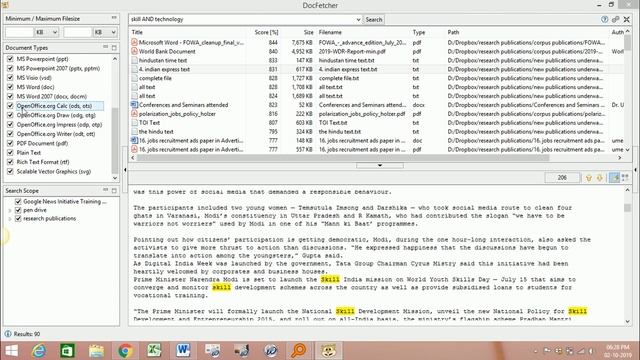The image size is (640, 360).
Task: Expand the research publications tree node
Action: tap(10, 219)
